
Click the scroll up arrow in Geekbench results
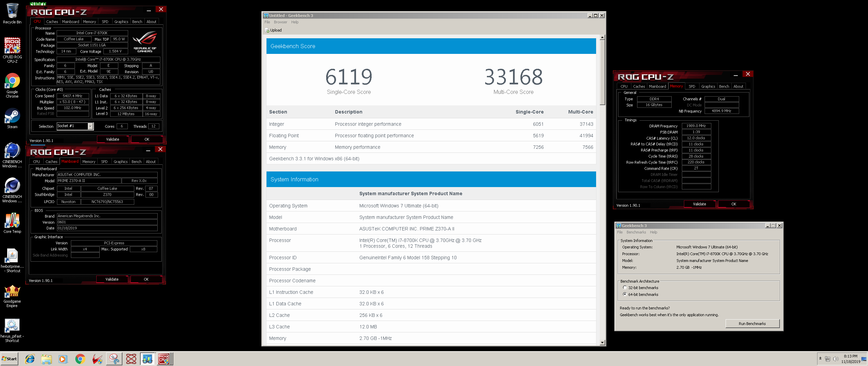pyautogui.click(x=602, y=38)
